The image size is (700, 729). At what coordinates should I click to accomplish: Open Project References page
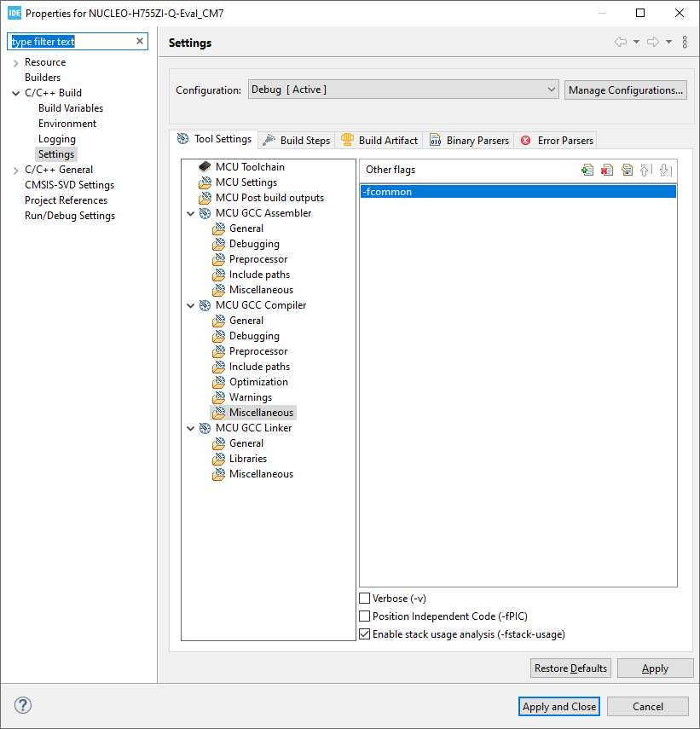click(66, 200)
